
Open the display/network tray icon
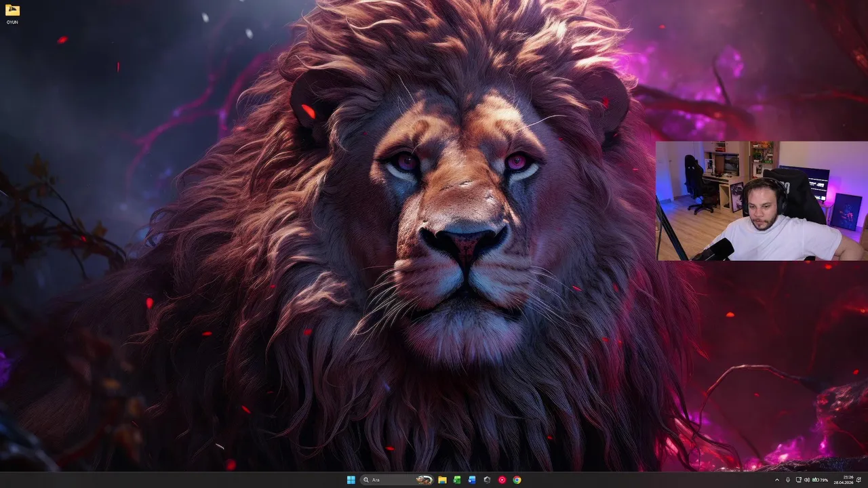tap(799, 480)
